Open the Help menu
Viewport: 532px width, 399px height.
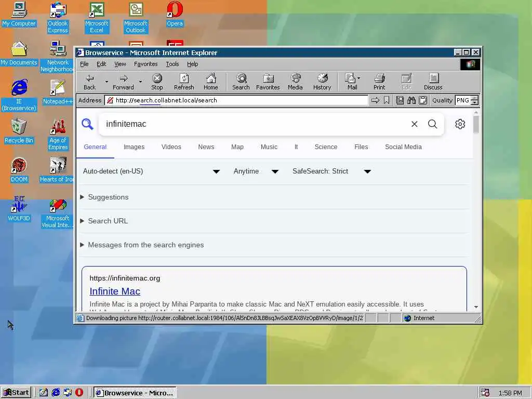[192, 64]
